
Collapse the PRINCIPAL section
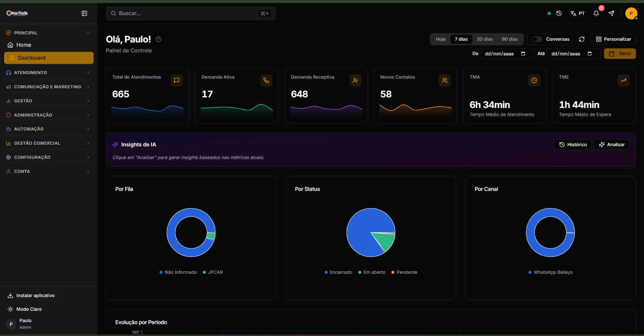pyautogui.click(x=49, y=33)
